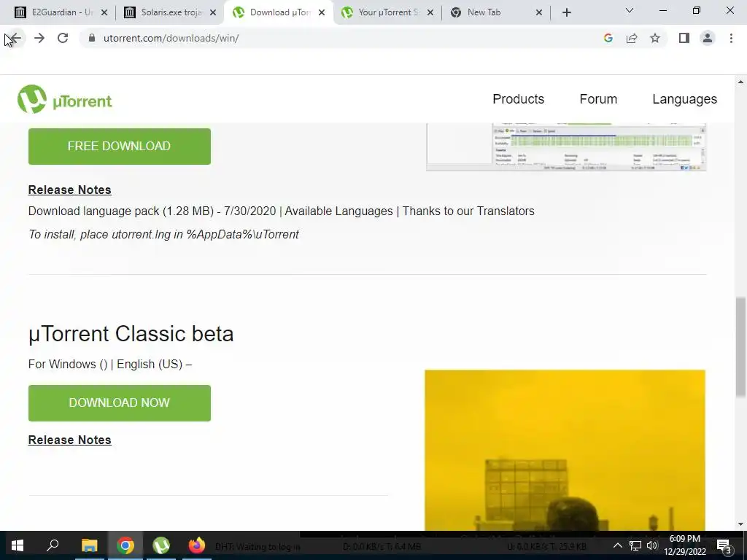Click the µTorrent client screenshot thumbnail
Screen dimensions: 747x560
566,147
